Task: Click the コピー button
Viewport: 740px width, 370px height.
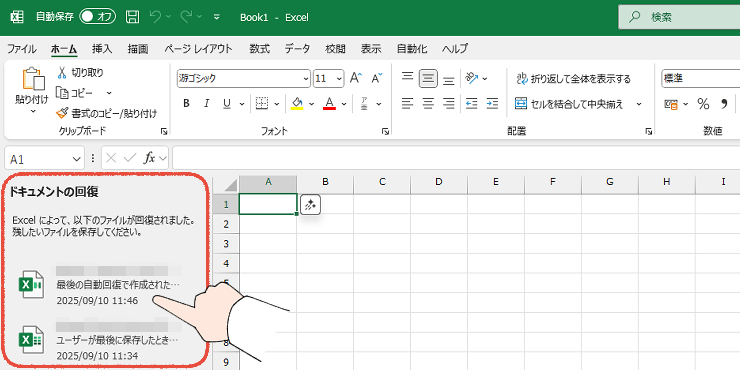Action: [x=75, y=93]
